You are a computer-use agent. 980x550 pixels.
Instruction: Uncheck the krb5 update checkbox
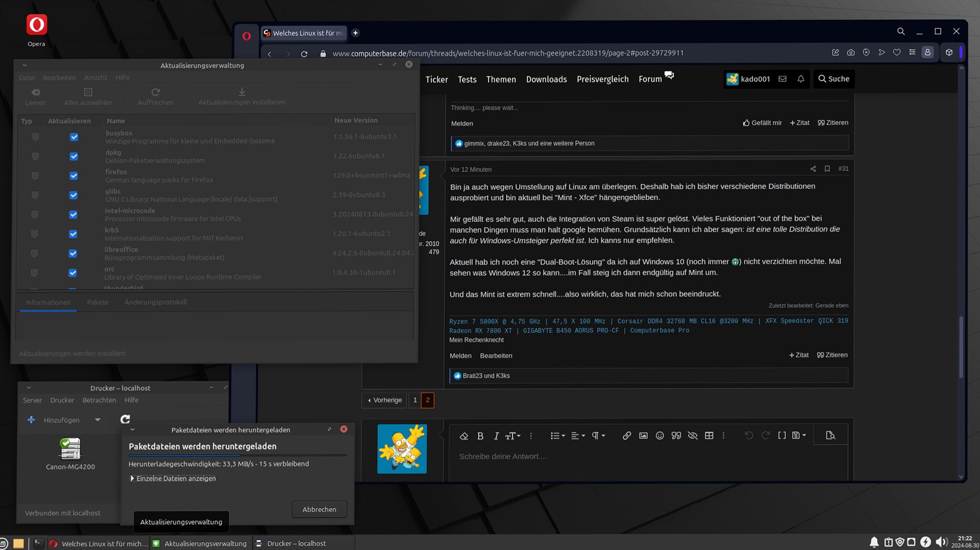73,234
